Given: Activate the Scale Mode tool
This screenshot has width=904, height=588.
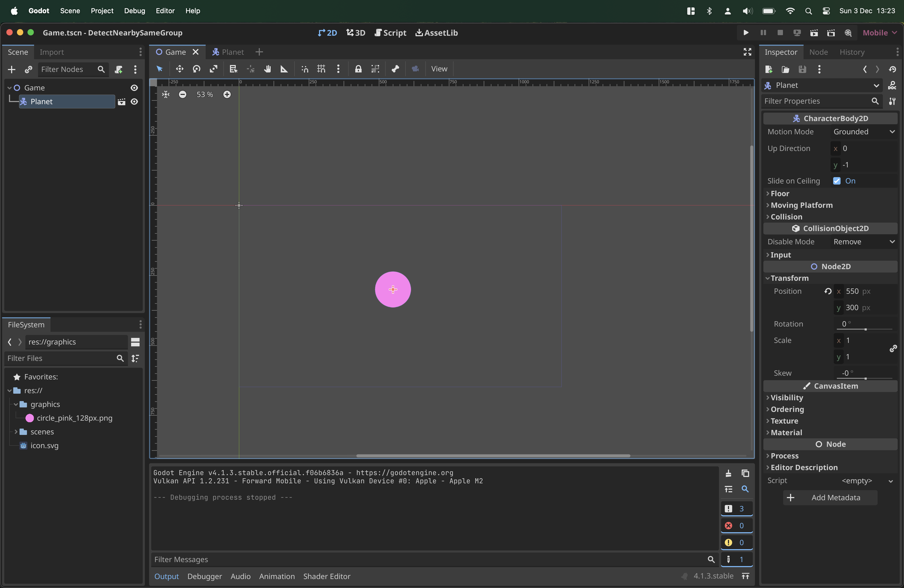Looking at the screenshot, I should pos(214,69).
